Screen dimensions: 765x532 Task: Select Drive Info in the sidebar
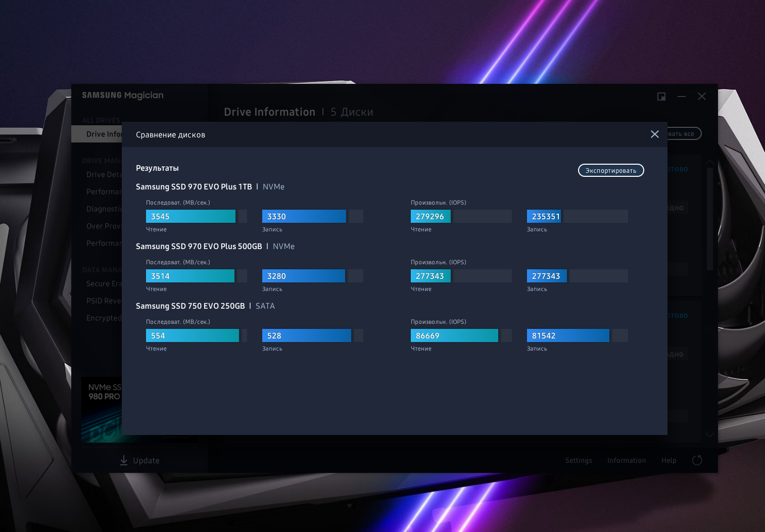97,134
